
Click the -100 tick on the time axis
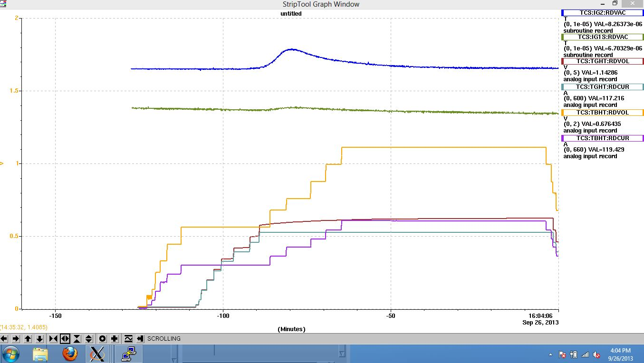pyautogui.click(x=223, y=315)
